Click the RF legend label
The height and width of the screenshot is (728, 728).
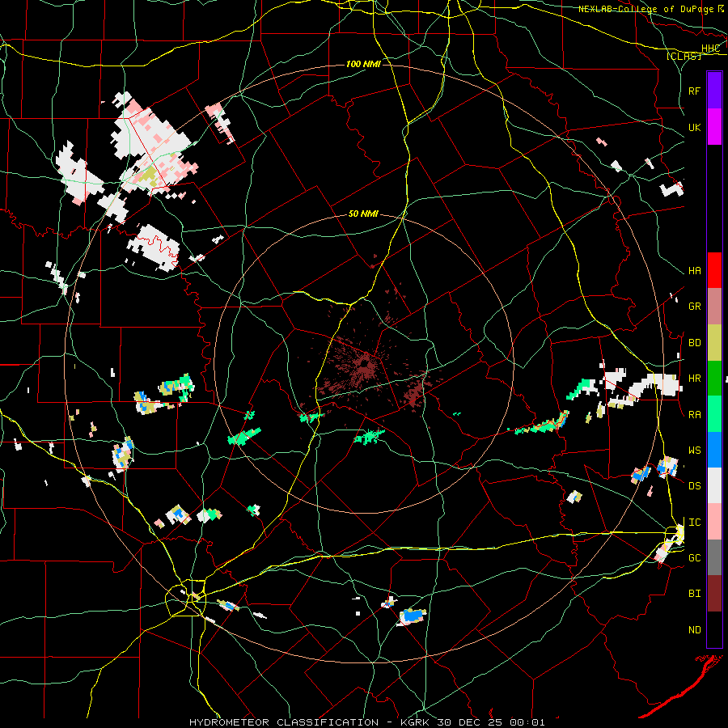pyautogui.click(x=694, y=91)
